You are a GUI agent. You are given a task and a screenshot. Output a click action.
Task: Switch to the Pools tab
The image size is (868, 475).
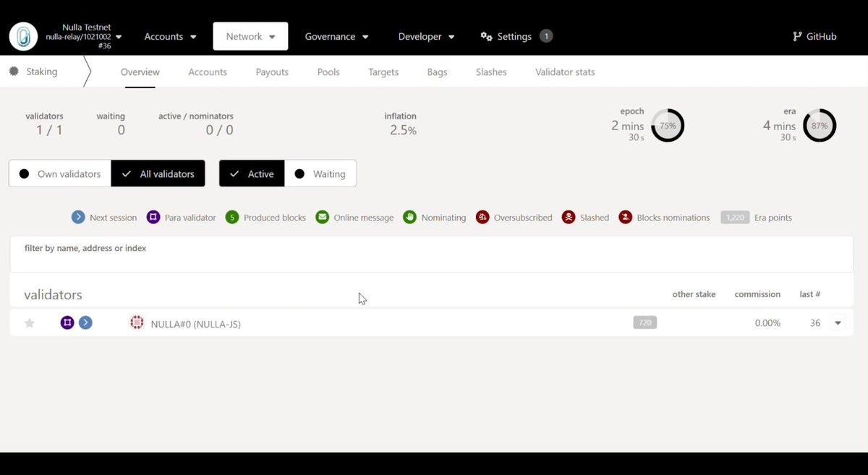coord(328,72)
